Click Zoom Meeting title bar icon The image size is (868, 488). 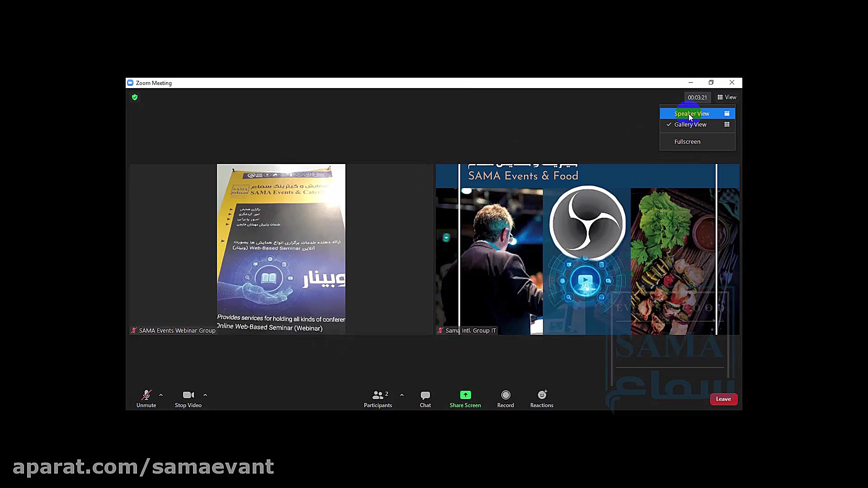[x=130, y=83]
